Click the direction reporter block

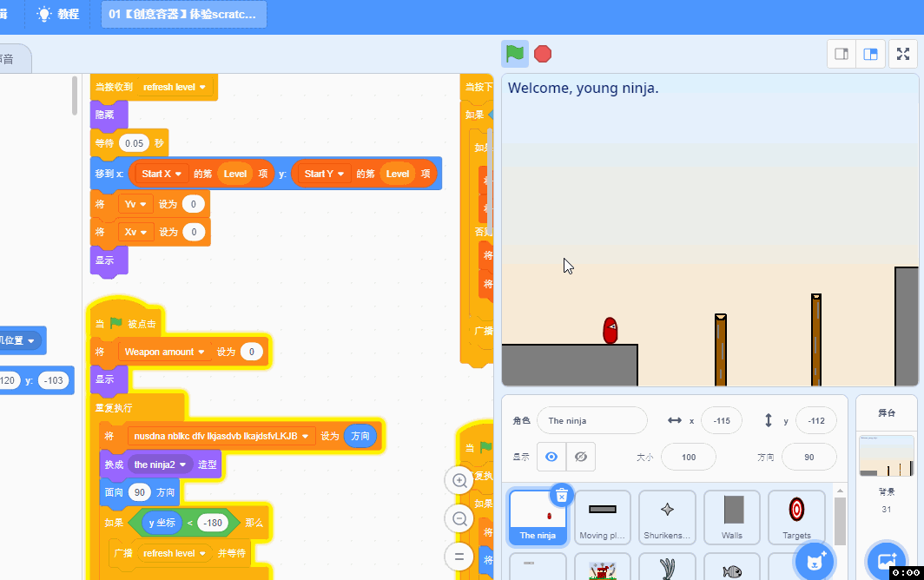[360, 436]
